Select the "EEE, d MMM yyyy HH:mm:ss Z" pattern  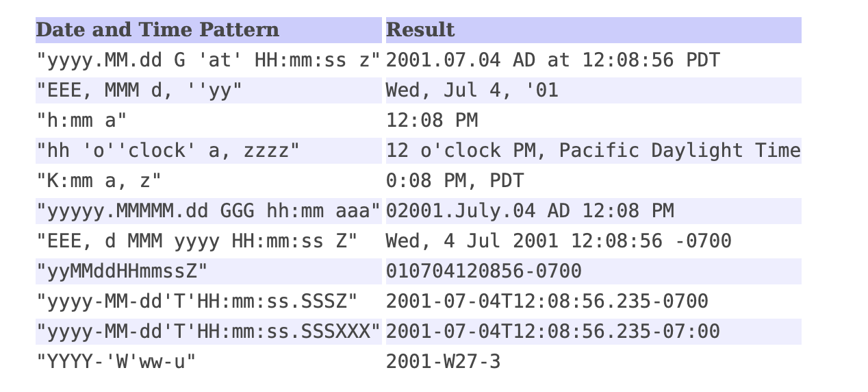pyautogui.click(x=196, y=241)
